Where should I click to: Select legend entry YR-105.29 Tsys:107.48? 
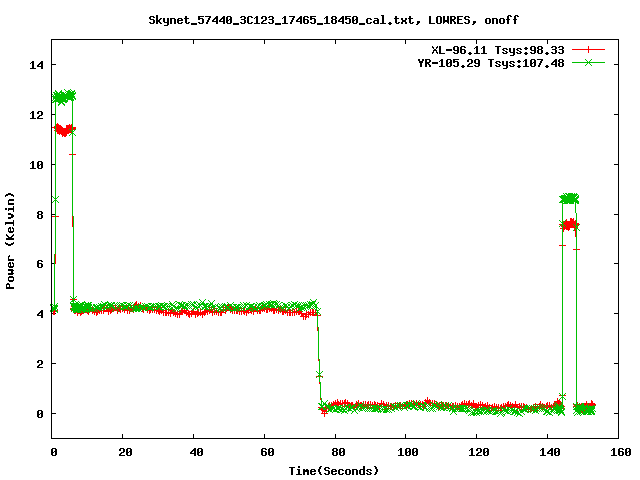tap(491, 63)
